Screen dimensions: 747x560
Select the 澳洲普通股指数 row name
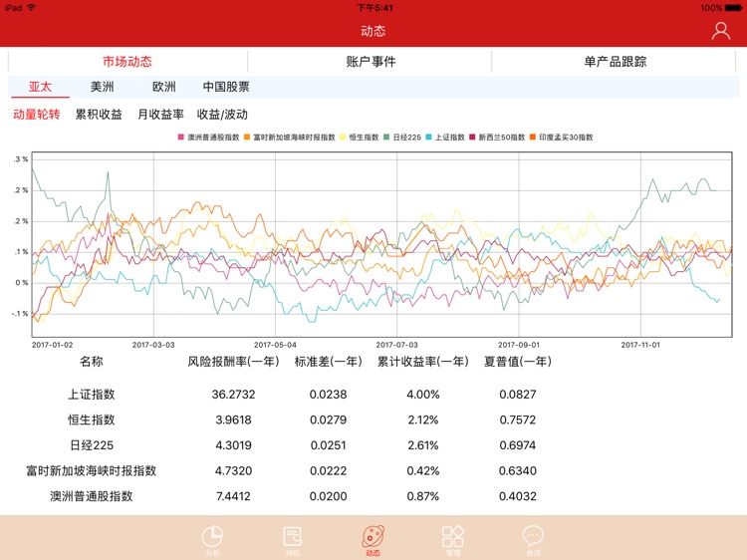(x=92, y=496)
